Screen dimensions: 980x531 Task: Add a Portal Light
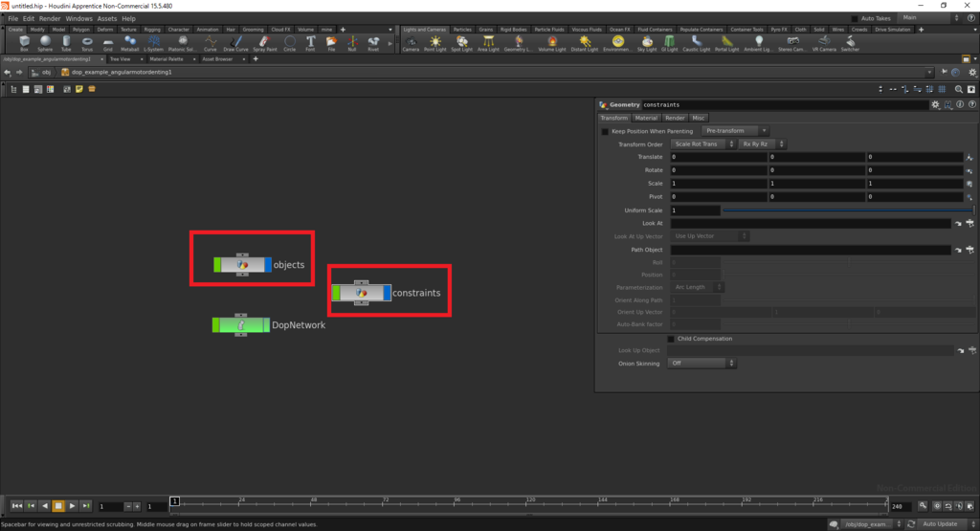tap(727, 43)
